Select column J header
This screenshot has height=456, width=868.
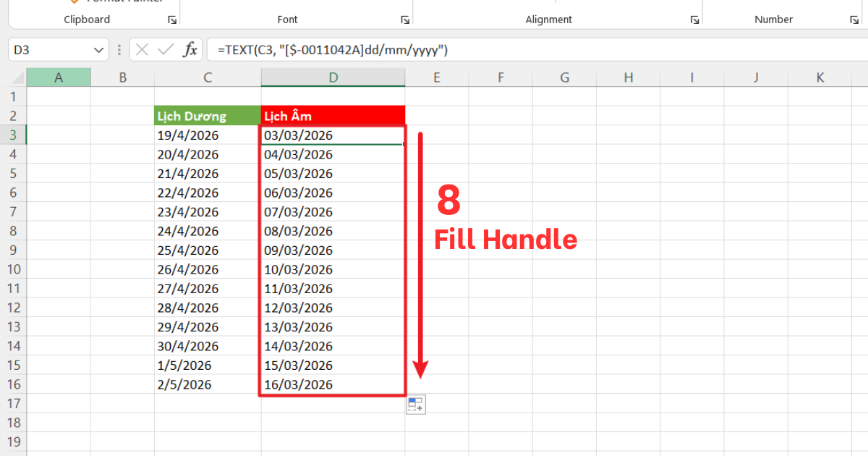tap(755, 77)
